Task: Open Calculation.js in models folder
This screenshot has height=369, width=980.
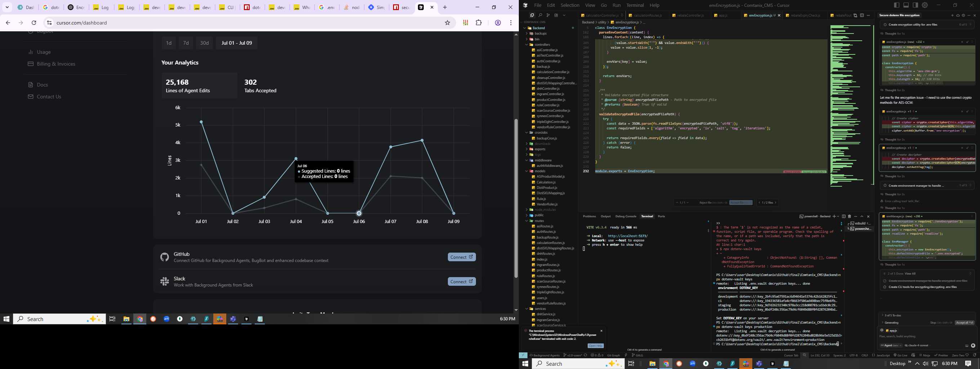Action: point(546,182)
